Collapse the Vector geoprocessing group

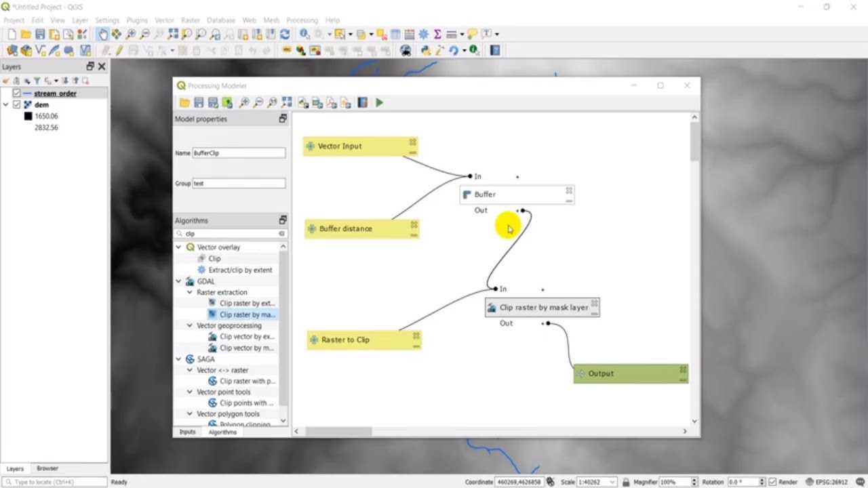[x=190, y=325]
